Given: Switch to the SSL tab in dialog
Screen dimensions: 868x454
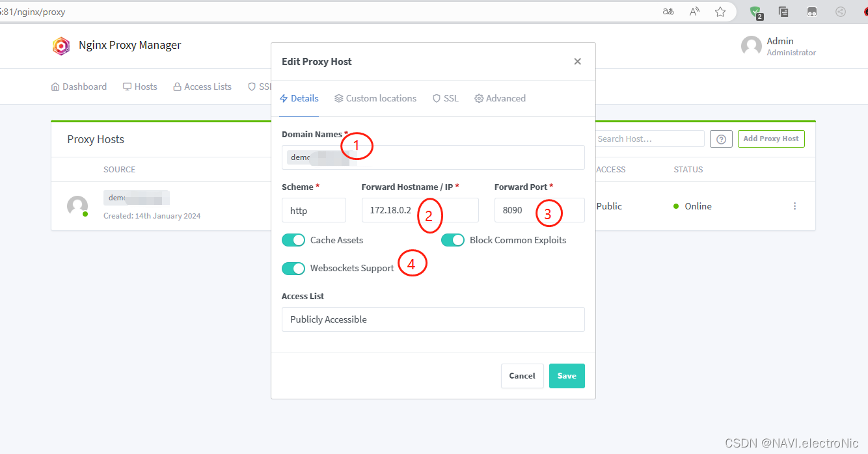Looking at the screenshot, I should [x=446, y=99].
